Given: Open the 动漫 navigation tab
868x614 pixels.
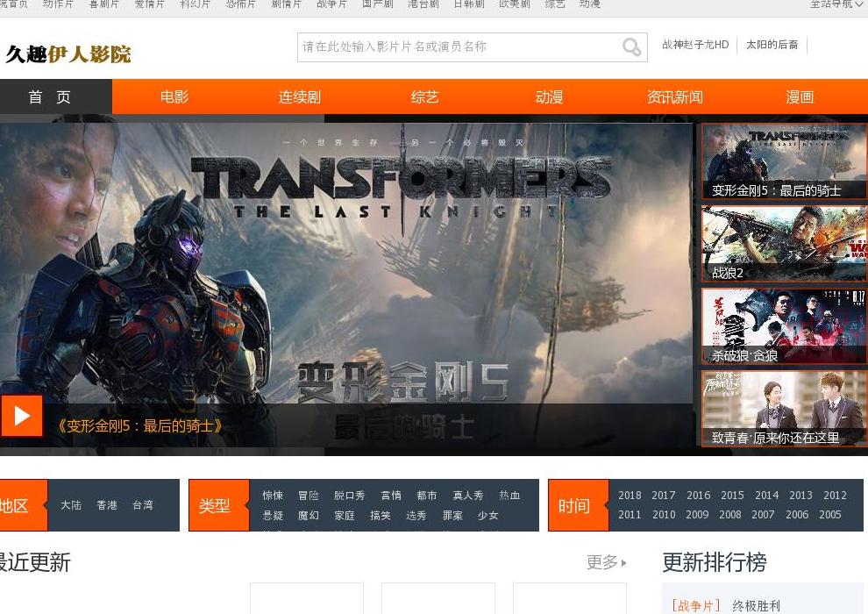Looking at the screenshot, I should click(549, 96).
